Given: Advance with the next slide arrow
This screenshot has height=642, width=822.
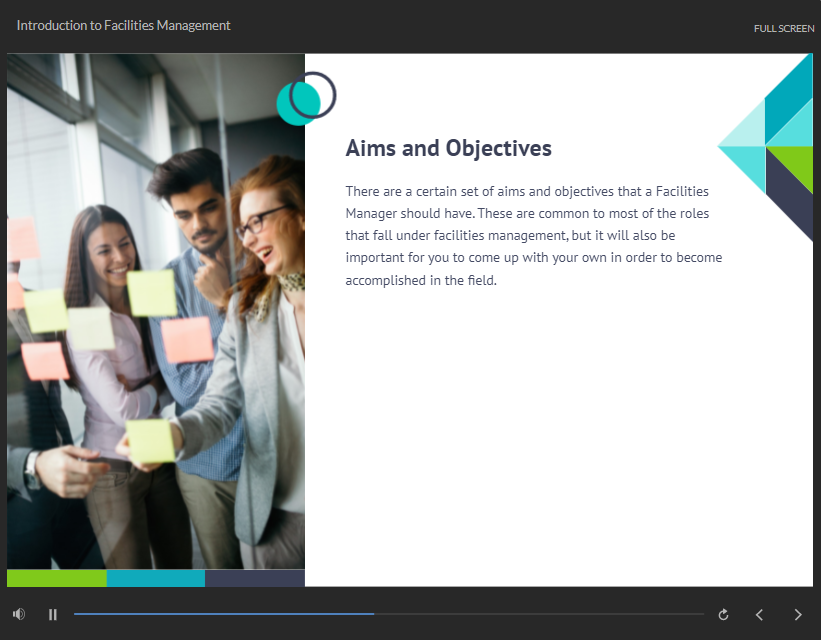Looking at the screenshot, I should point(797,615).
